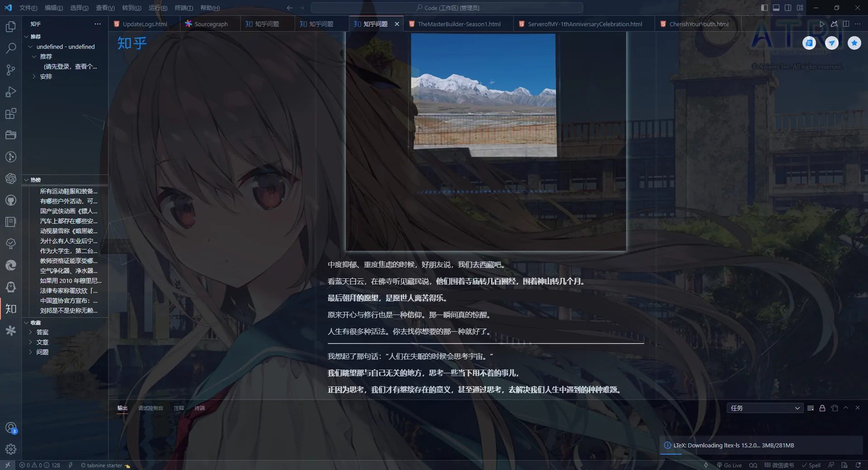Viewport: 868px width, 470px height.
Task: Open the Explorer view in activity bar
Action: coord(11,27)
